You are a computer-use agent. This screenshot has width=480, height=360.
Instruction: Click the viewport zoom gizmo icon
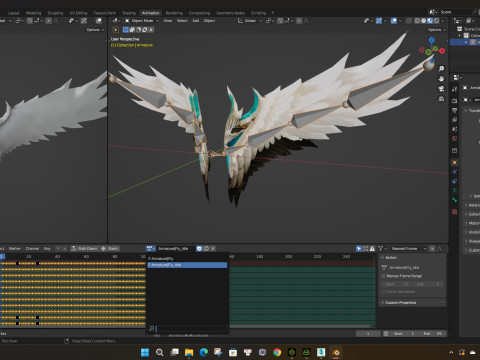coord(441,69)
